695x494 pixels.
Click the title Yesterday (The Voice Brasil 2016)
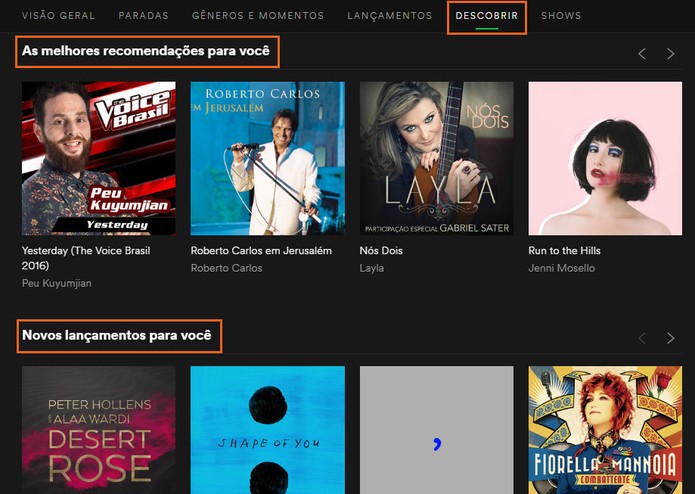pyautogui.click(x=86, y=258)
